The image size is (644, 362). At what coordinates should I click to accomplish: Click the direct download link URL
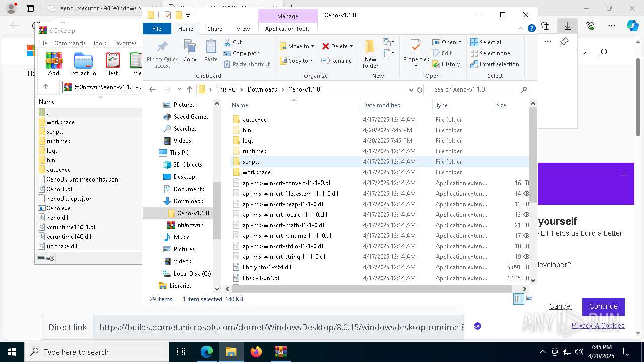click(x=281, y=327)
